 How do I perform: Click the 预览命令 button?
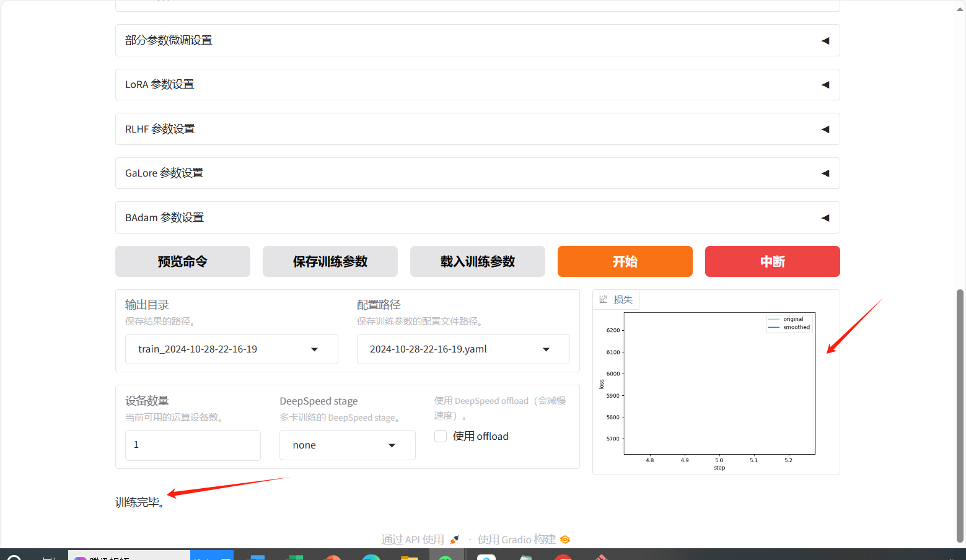pyautogui.click(x=182, y=261)
